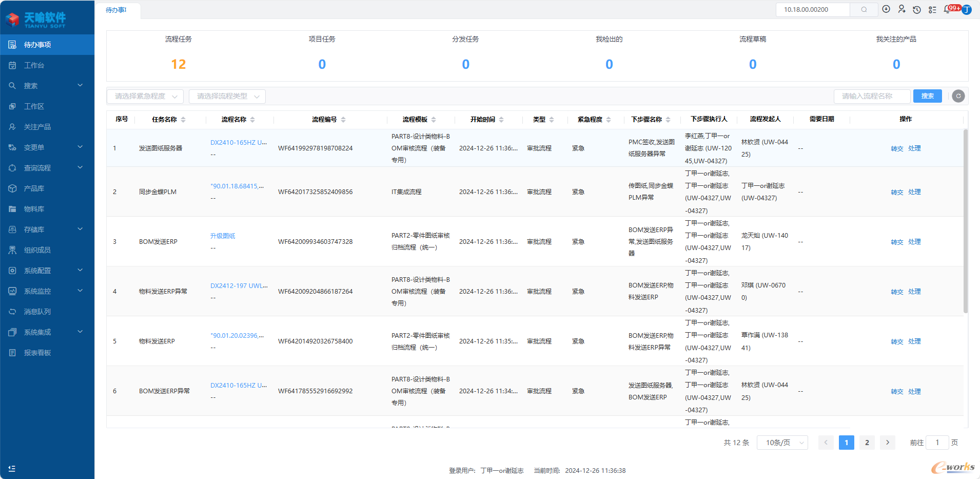This screenshot has width=980, height=479.
Task: Open the task list icon in top bar
Action: [x=932, y=10]
